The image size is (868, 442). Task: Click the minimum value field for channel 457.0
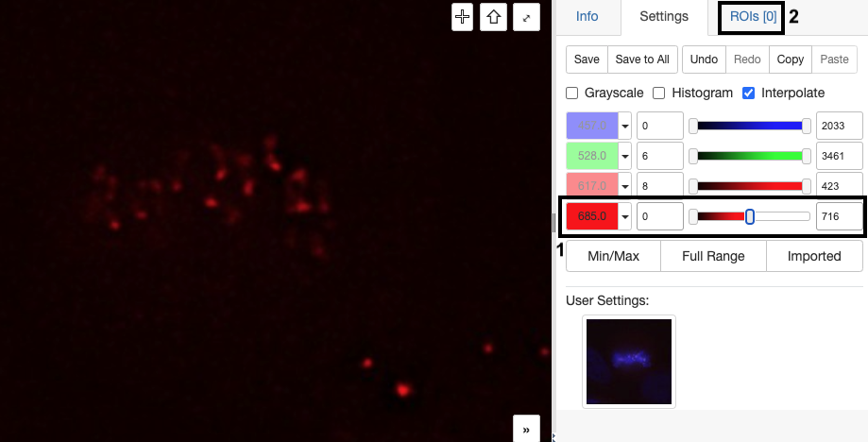coord(660,126)
